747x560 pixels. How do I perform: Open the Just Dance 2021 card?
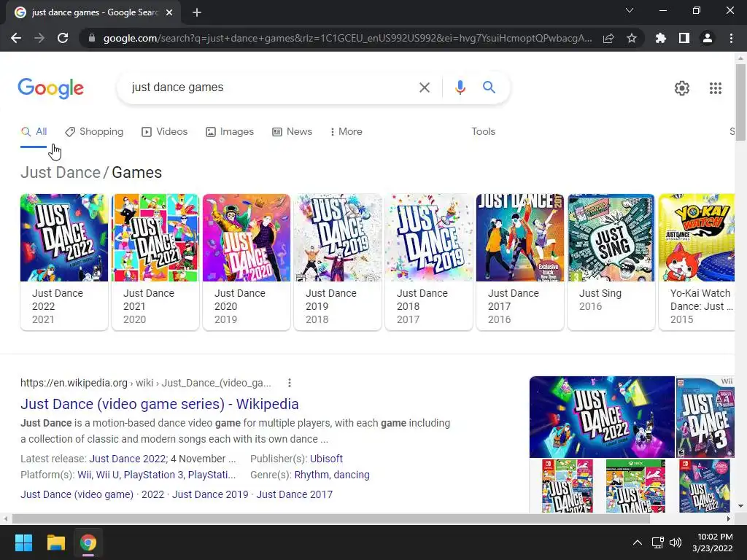(155, 262)
